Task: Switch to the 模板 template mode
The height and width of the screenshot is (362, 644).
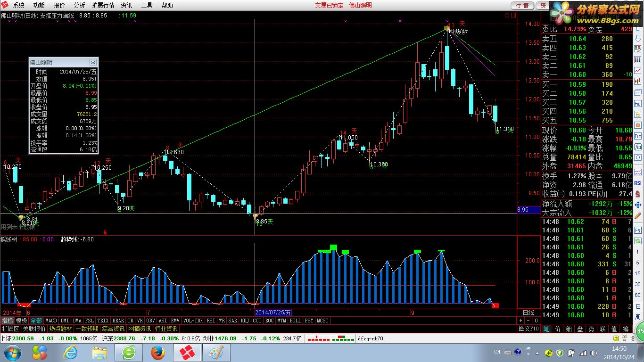Action: pyautogui.click(x=22, y=321)
